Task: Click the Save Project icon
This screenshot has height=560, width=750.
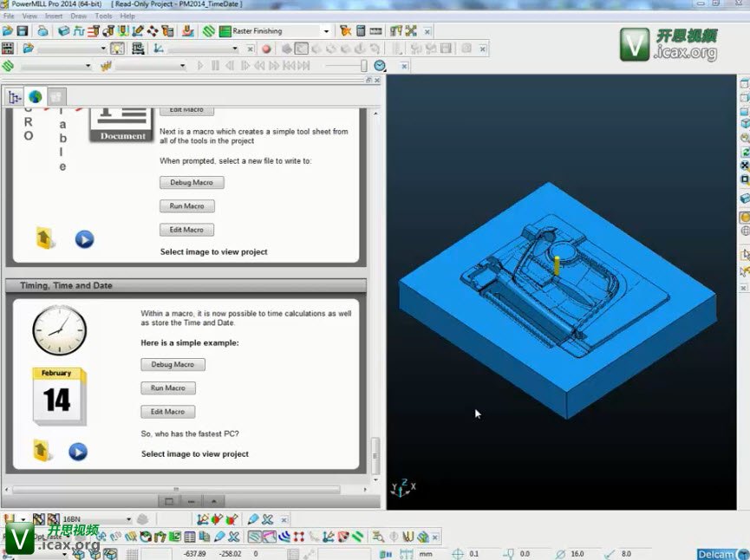Action: tap(23, 31)
